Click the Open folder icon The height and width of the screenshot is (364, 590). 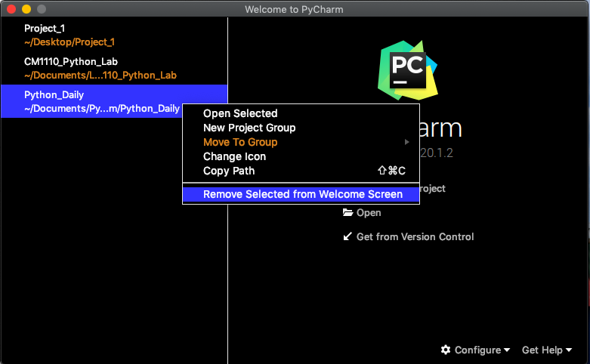(348, 212)
